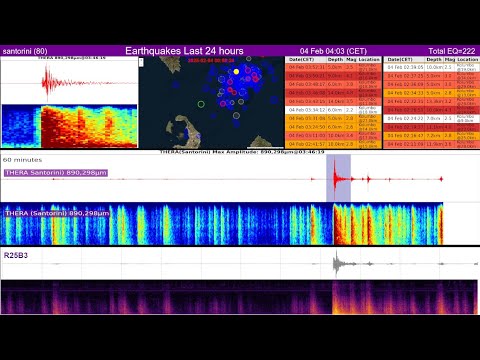Screen dimensions: 480x360
Task: Click the 'santorini (80)' header label
Action: [x=25, y=51]
